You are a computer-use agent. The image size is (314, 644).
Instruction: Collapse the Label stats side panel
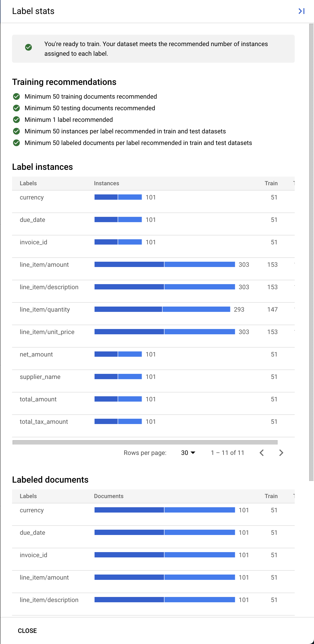coord(301,11)
